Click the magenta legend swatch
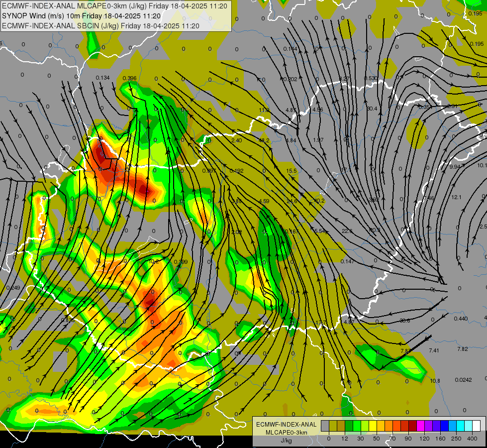Viewport: 487px width, 448px height. [421, 426]
